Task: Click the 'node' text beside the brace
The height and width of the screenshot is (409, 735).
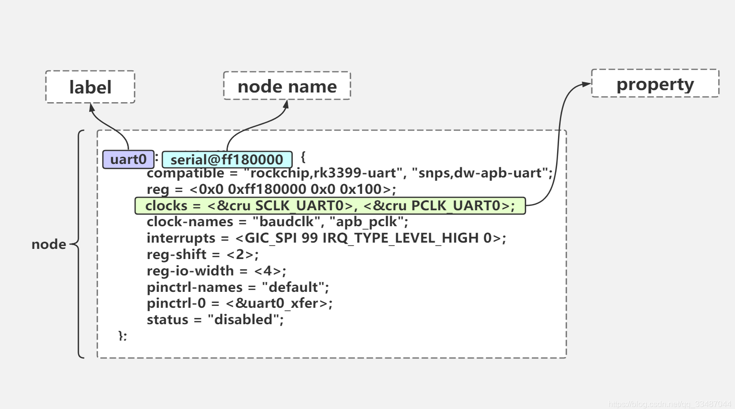Action: click(49, 245)
